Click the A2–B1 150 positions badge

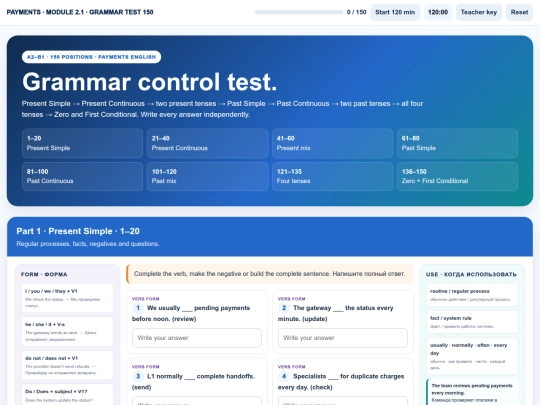91,57
